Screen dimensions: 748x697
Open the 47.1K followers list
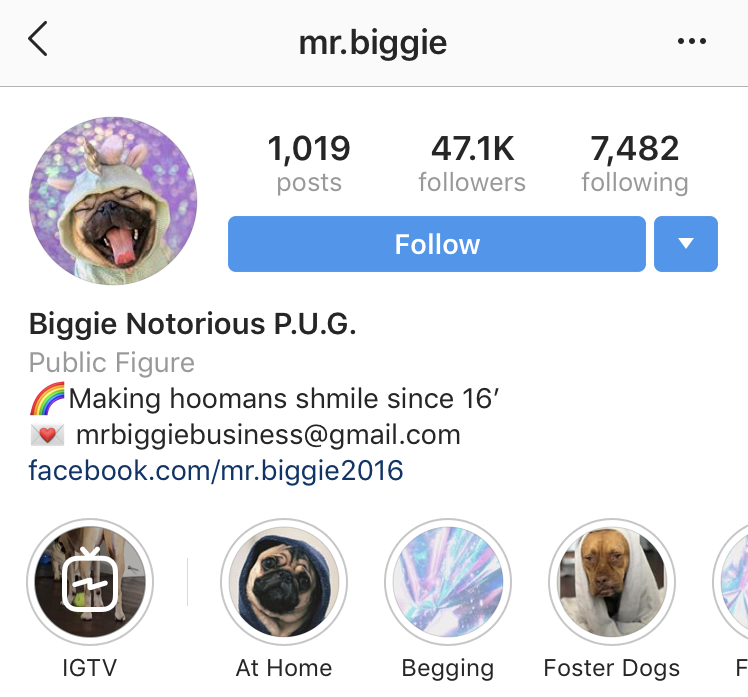(472, 164)
